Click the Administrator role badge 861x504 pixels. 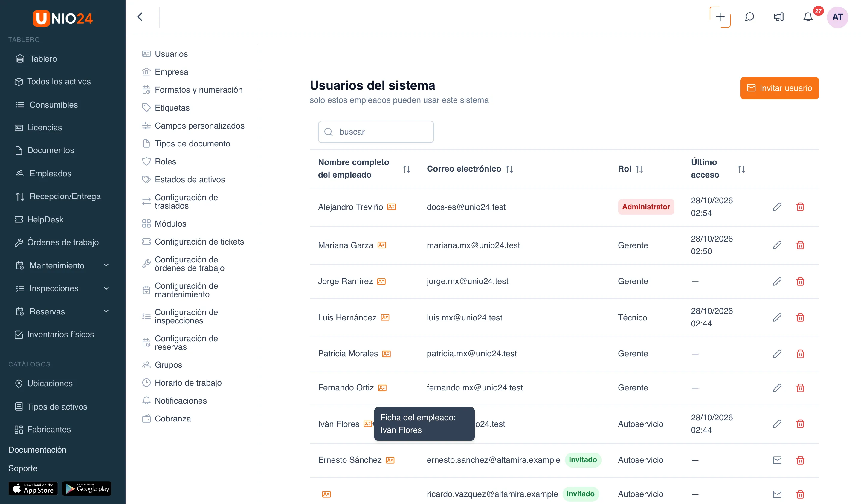646,207
